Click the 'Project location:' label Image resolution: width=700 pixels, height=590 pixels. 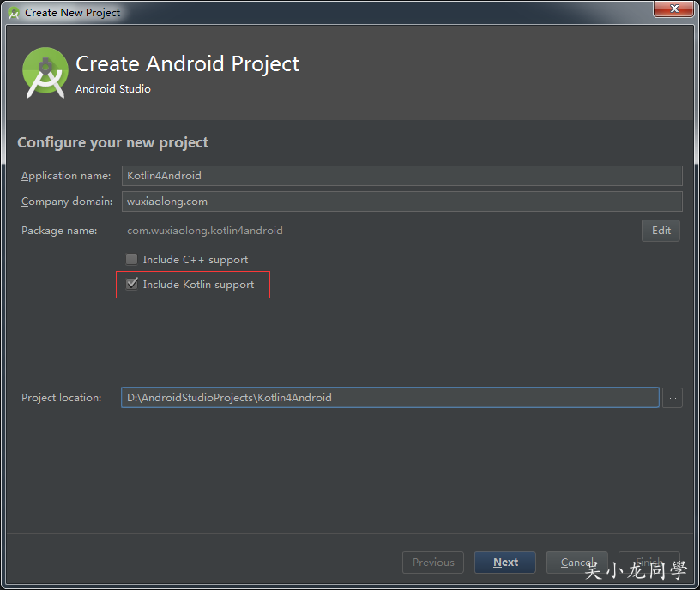pos(62,398)
